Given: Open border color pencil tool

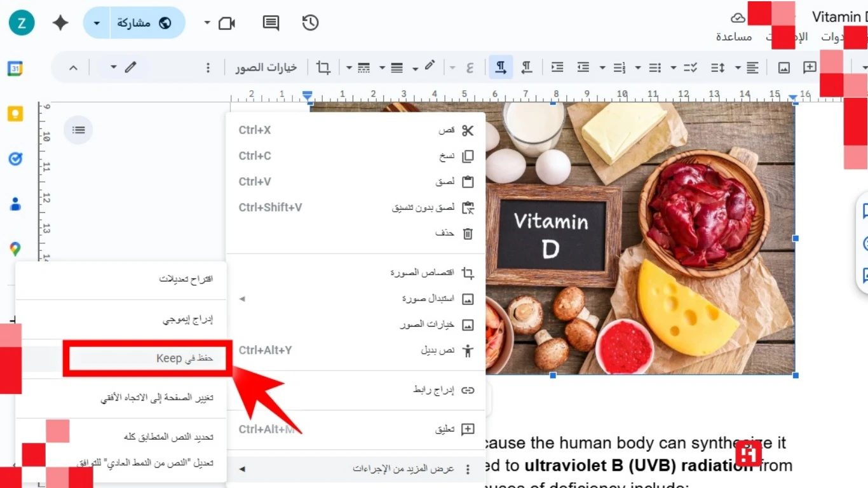Looking at the screenshot, I should (430, 66).
